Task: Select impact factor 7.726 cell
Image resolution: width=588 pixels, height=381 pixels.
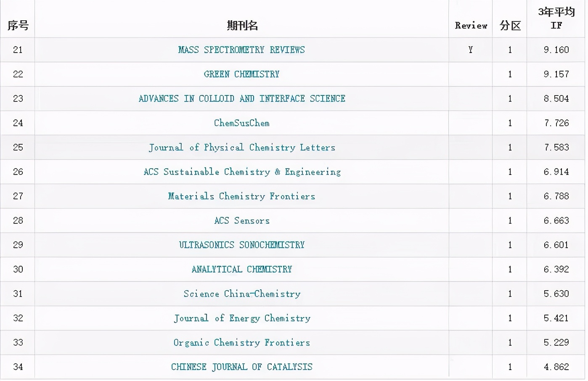Action: (556, 123)
